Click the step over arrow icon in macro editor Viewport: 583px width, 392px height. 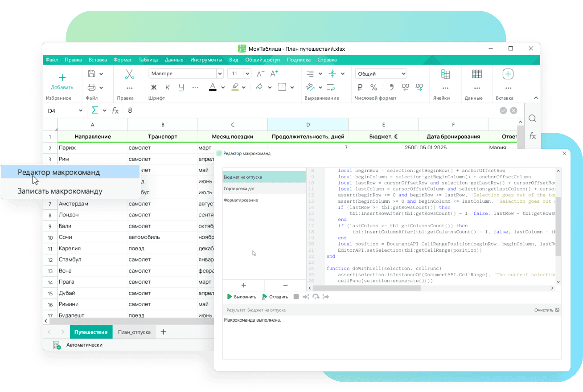(x=316, y=297)
